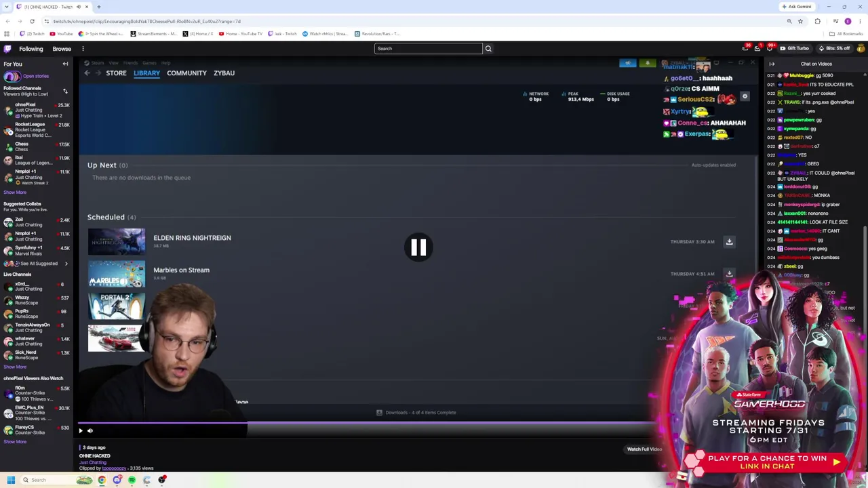The height and width of the screenshot is (488, 868).
Task: Open the YouTube bookmark
Action: pos(61,34)
